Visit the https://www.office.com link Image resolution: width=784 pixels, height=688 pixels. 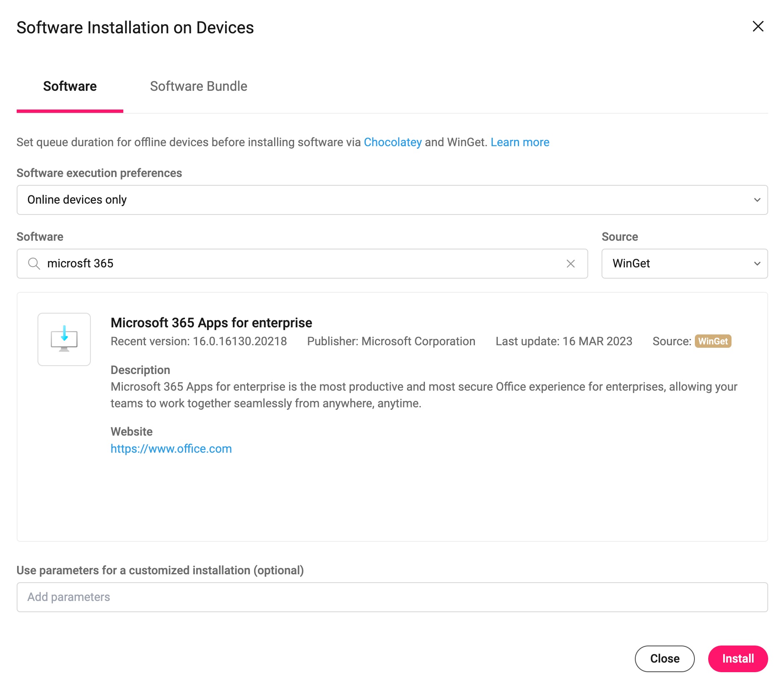(171, 449)
